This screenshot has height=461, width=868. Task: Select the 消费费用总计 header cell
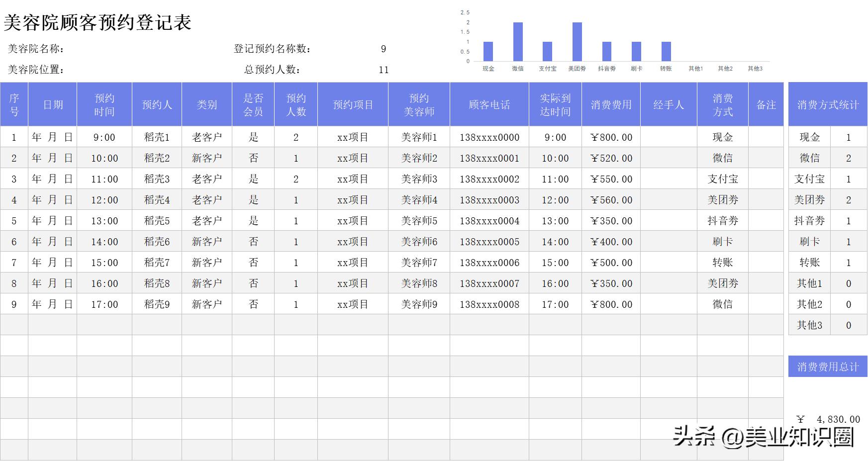828,367
